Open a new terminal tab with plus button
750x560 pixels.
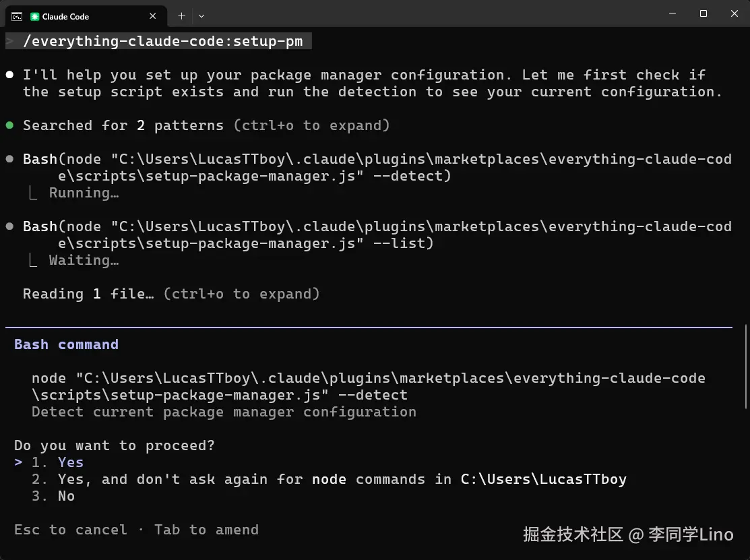[x=181, y=15]
